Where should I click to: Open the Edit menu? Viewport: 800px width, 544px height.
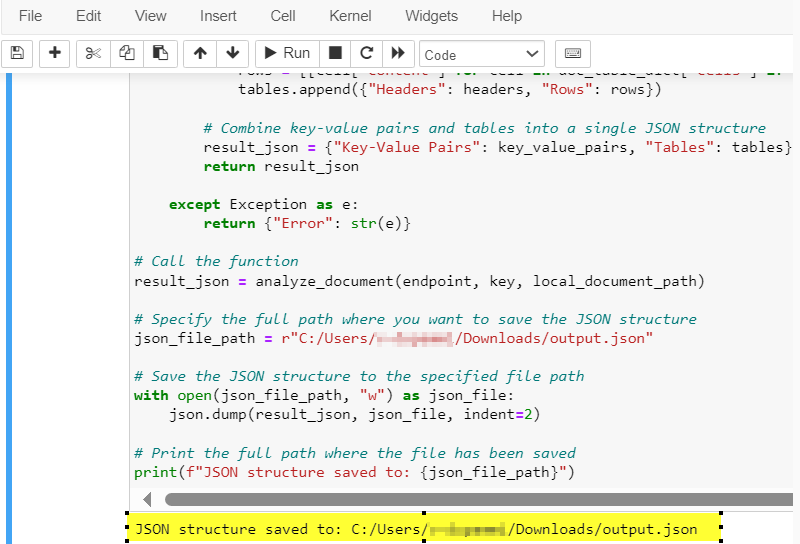pos(88,16)
